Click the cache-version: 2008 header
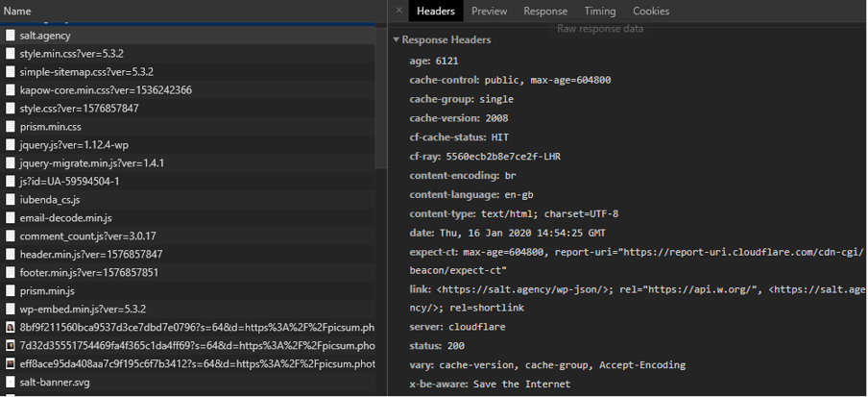 [x=458, y=118]
